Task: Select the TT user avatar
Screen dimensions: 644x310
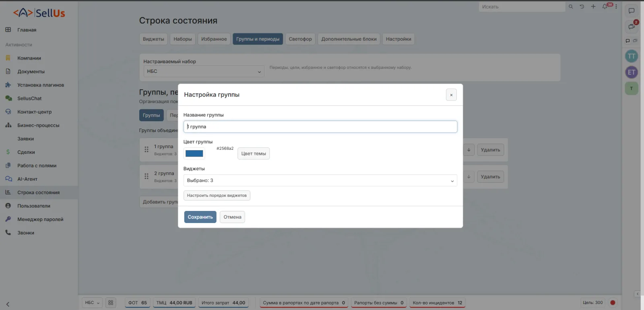Action: coord(632,56)
